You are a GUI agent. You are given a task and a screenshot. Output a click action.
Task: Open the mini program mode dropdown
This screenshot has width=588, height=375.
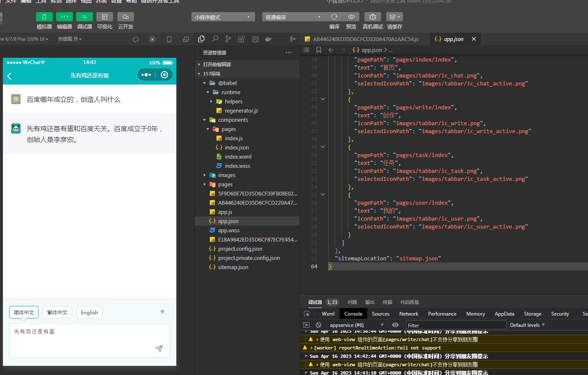[x=223, y=17]
